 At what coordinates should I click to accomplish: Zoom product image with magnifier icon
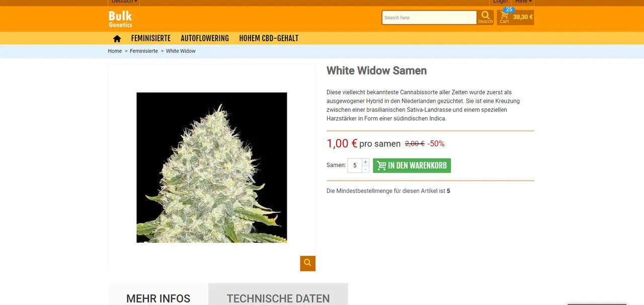308,263
